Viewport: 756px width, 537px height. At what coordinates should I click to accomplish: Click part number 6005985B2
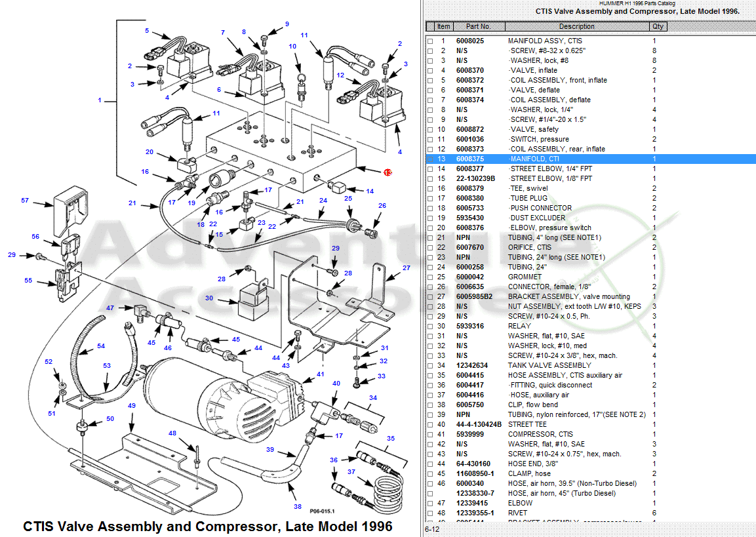(x=475, y=296)
